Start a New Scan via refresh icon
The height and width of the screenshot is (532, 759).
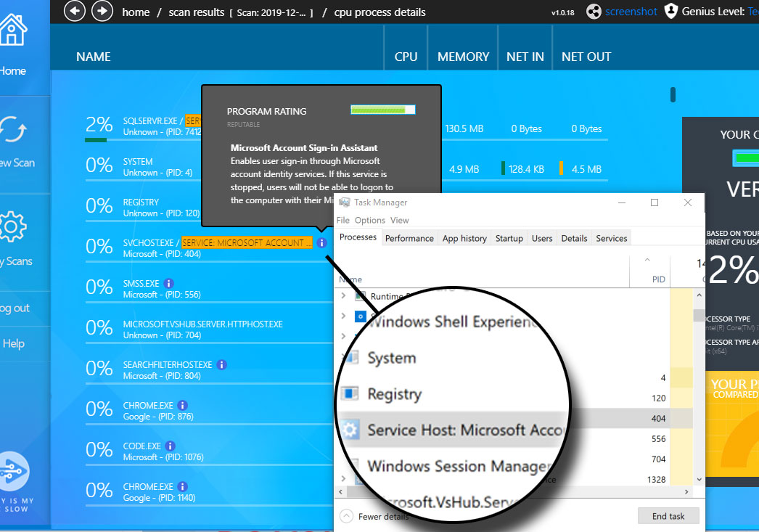coord(12,130)
